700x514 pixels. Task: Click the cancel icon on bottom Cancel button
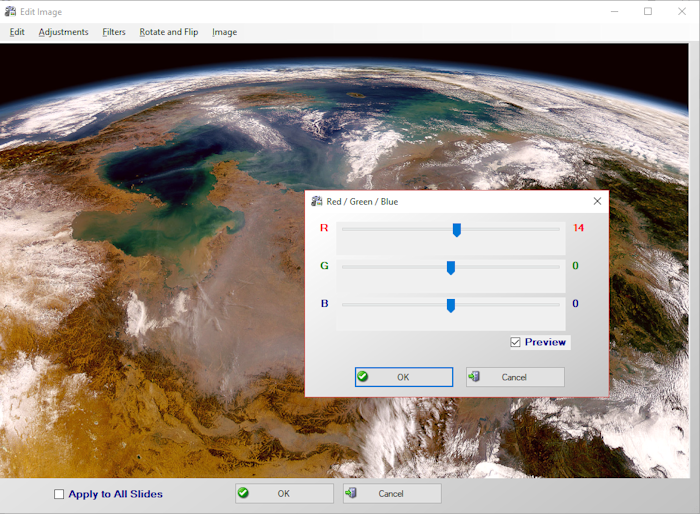(351, 493)
